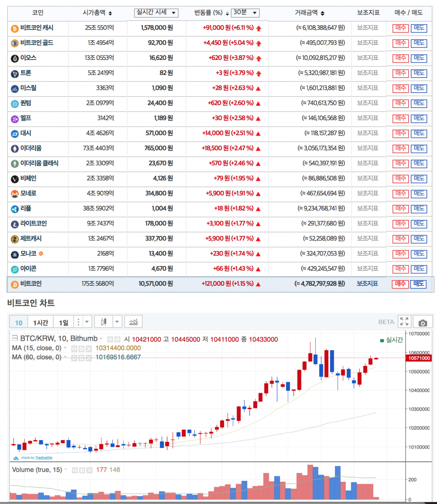Expand Volume (true, 15) dropdown arrow
This screenshot has height=504, width=437.
coord(66,469)
